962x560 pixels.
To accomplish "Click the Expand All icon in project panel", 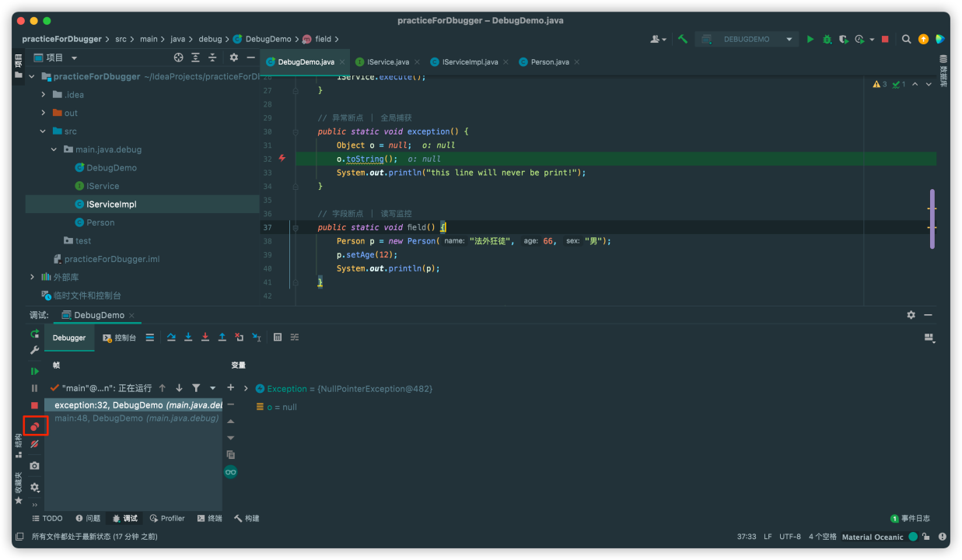I will click(195, 58).
